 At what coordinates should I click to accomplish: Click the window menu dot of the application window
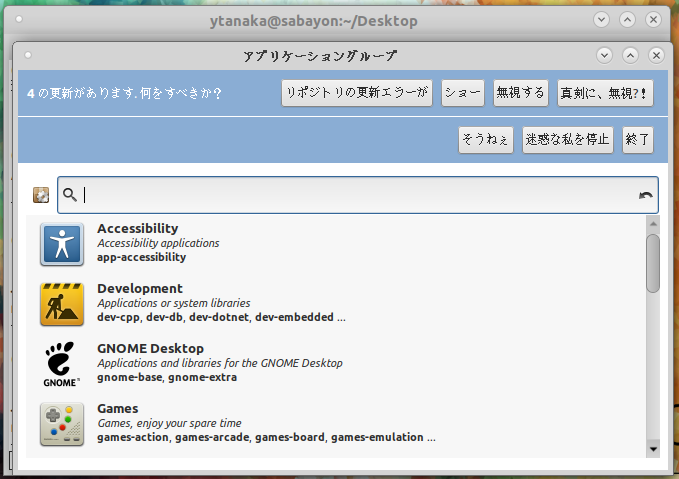28,55
